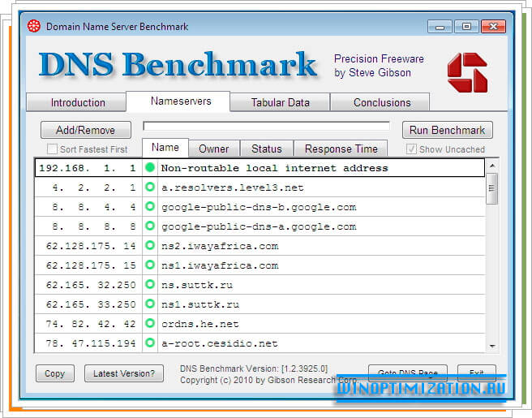
Task: Select the Status sub-tab
Action: point(267,149)
